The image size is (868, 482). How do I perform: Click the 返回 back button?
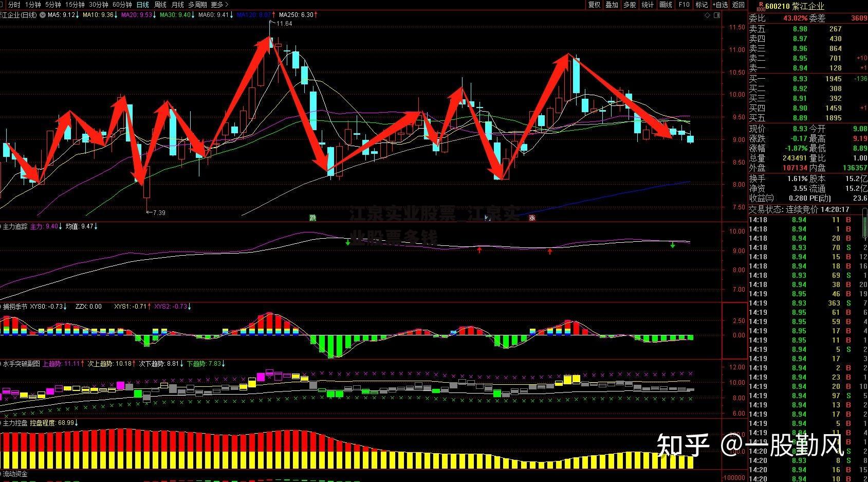[x=738, y=5]
